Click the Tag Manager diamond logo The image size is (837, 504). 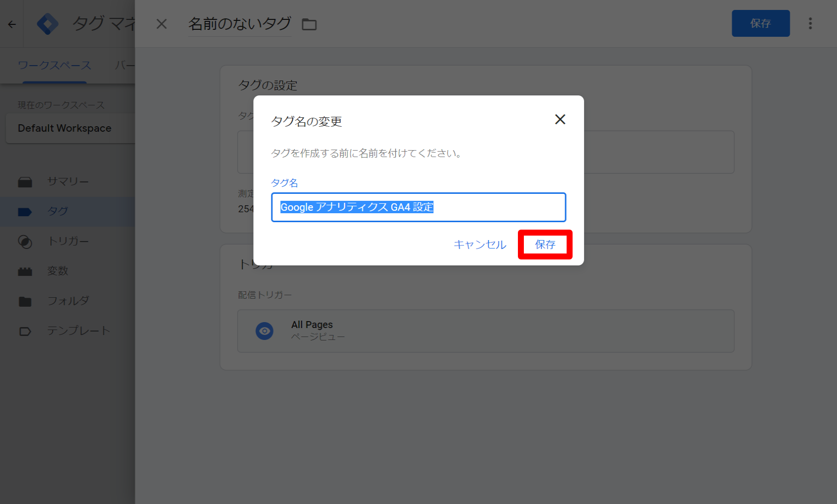point(48,24)
